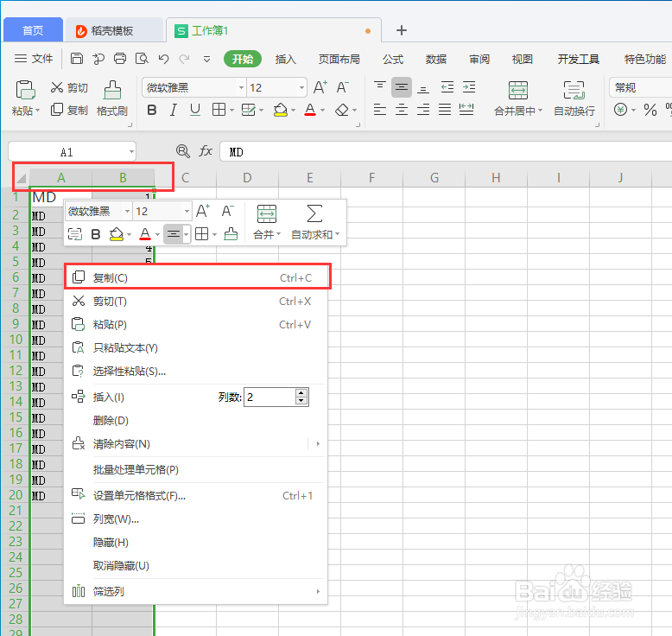
Task: Click the ribbon borders icon
Action: point(219,111)
